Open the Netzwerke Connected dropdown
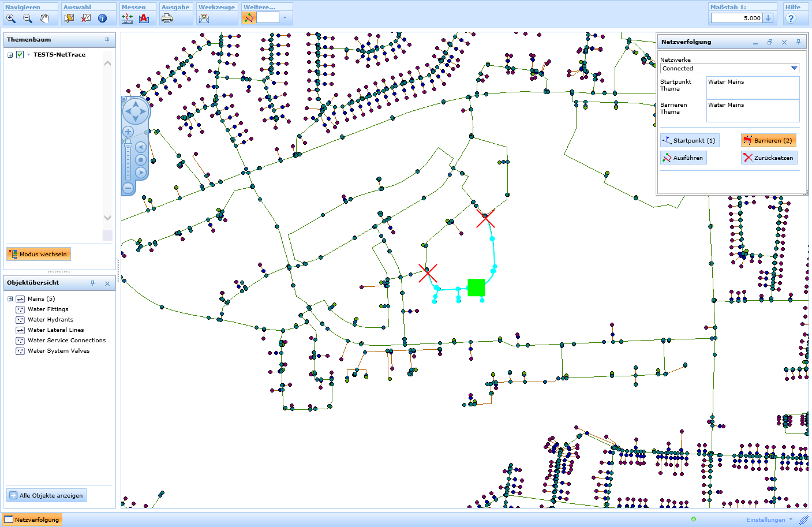812x527 pixels. 794,68
